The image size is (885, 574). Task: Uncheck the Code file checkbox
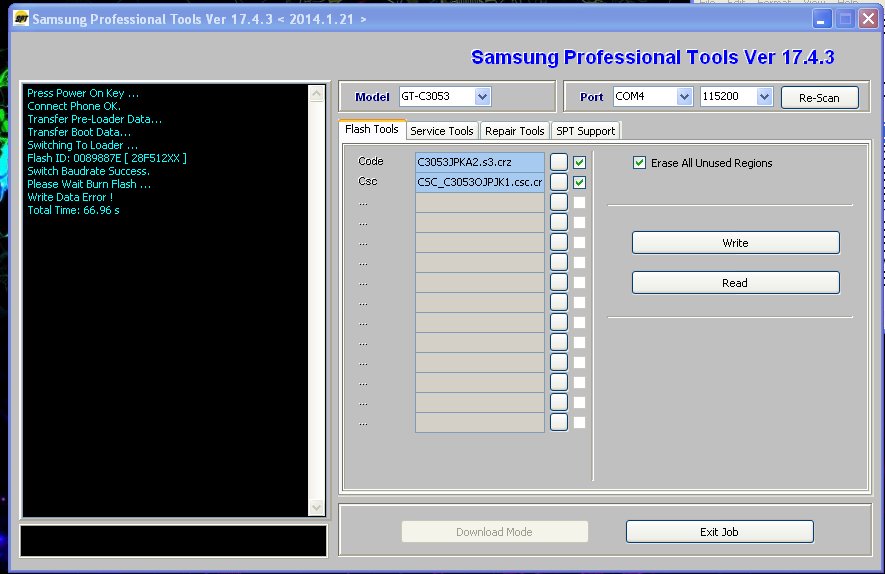click(x=579, y=163)
